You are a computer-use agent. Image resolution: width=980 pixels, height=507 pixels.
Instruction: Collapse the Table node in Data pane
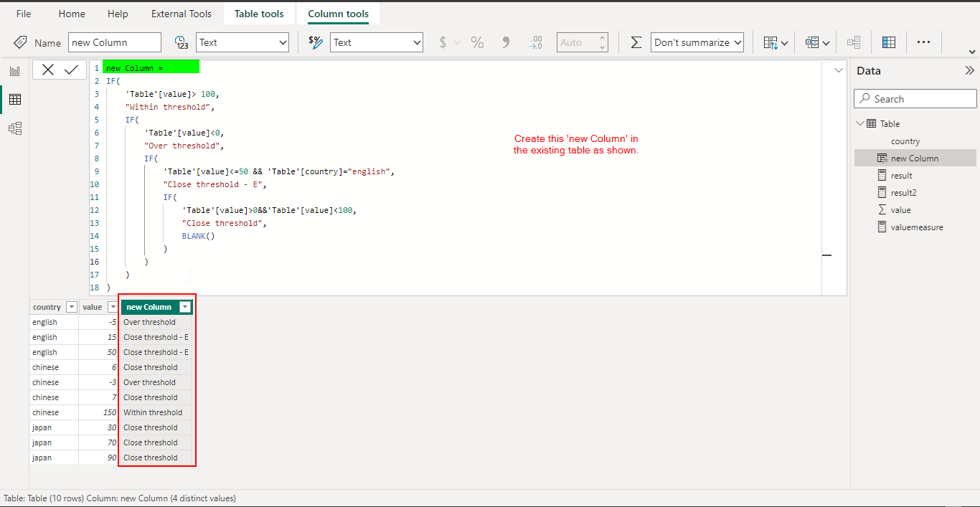coord(860,123)
